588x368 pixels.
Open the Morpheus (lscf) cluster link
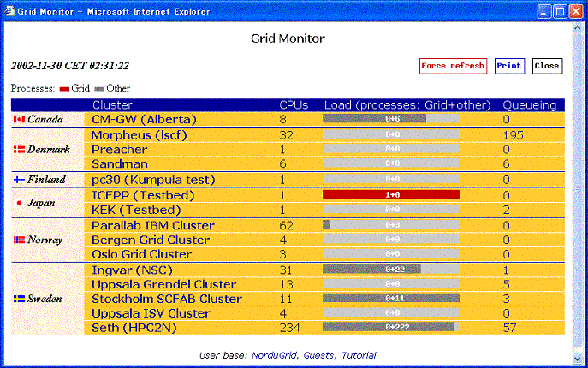point(140,135)
